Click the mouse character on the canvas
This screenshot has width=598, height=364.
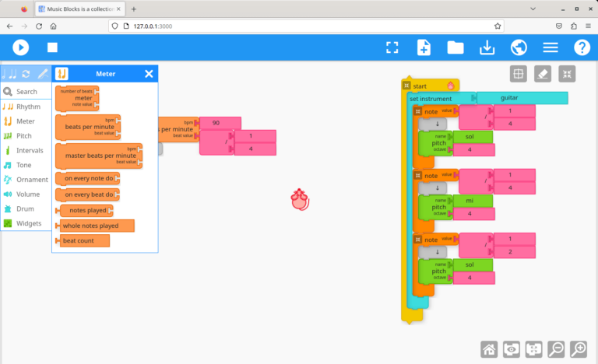point(300,199)
